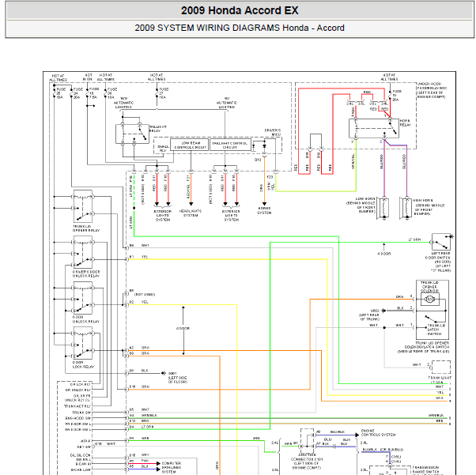Click the Trunk Lid Opener Solenoid motor symbol

point(429,300)
